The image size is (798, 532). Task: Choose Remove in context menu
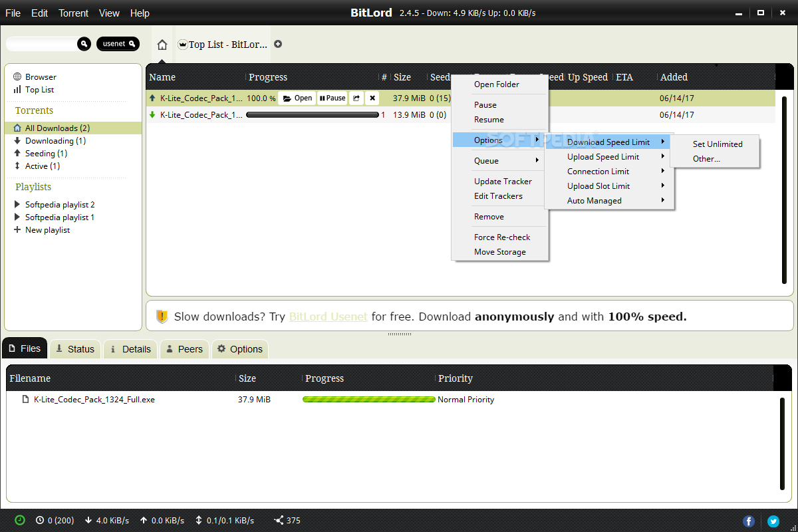(x=500, y=217)
